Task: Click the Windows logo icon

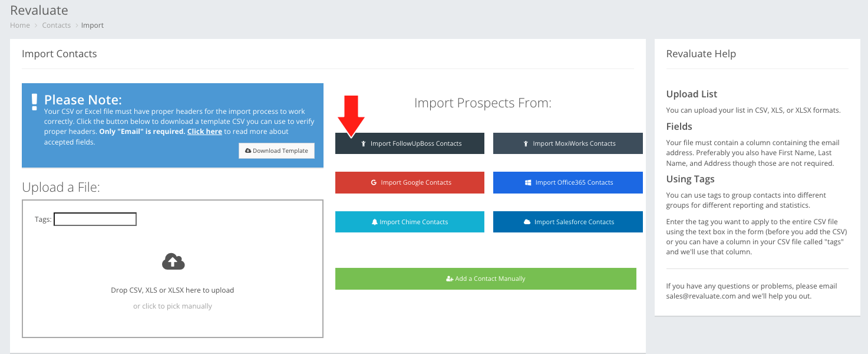Action: click(528, 182)
